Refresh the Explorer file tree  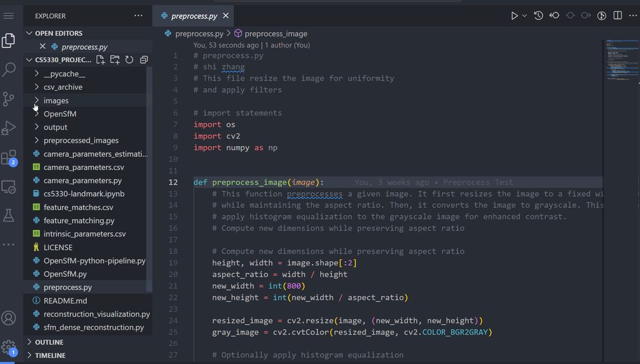click(129, 60)
